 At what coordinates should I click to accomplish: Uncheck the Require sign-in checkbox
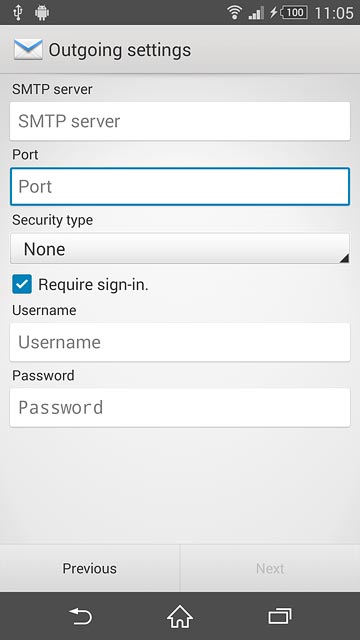point(22,284)
